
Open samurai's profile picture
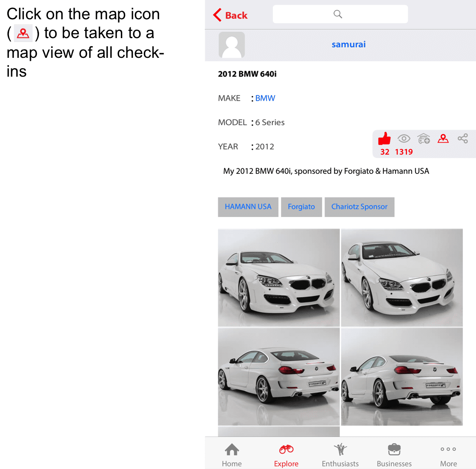pyautogui.click(x=232, y=45)
